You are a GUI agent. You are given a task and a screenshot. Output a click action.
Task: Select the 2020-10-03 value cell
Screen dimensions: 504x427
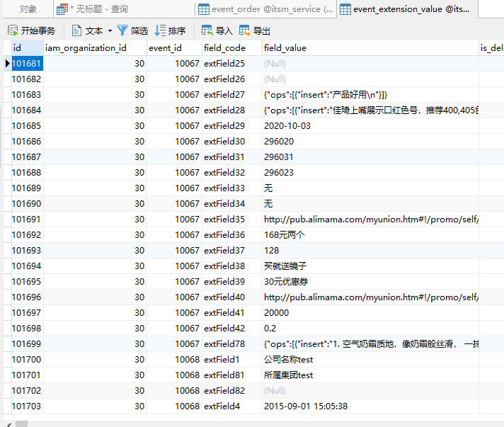370,126
